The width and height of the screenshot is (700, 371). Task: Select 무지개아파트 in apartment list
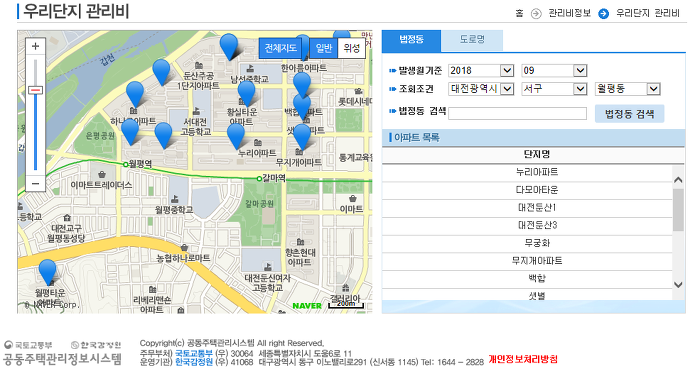tap(528, 261)
